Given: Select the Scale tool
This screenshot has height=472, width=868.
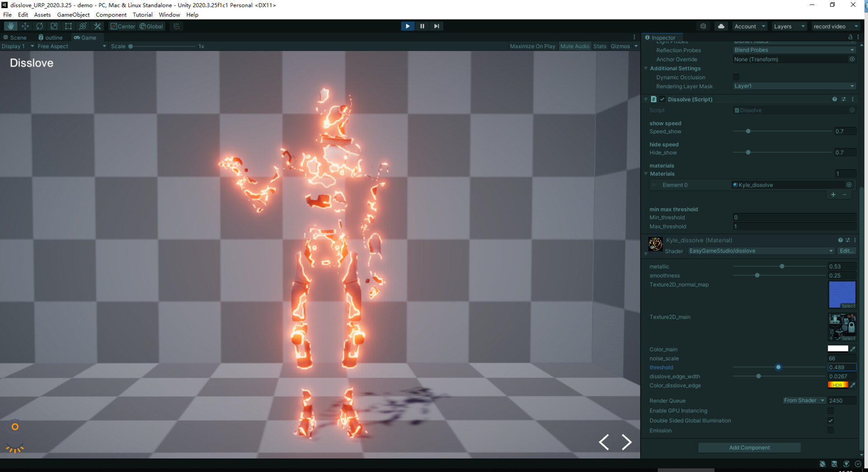Looking at the screenshot, I should (54, 26).
